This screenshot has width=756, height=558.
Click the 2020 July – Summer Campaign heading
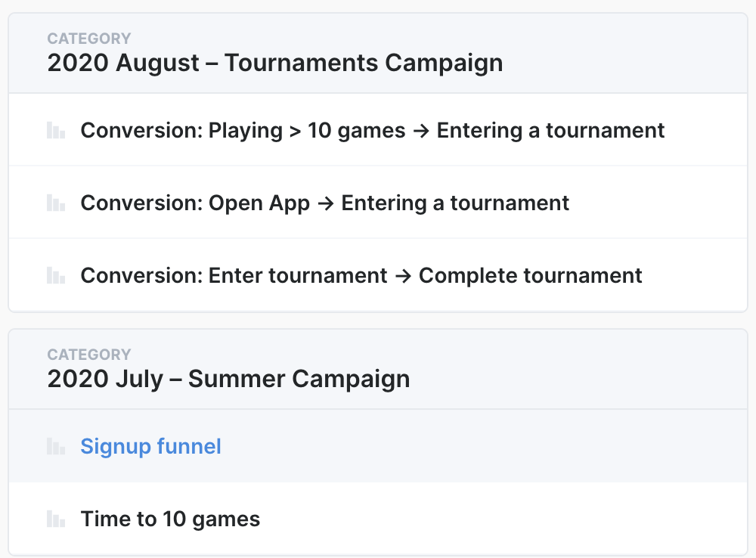pyautogui.click(x=228, y=379)
